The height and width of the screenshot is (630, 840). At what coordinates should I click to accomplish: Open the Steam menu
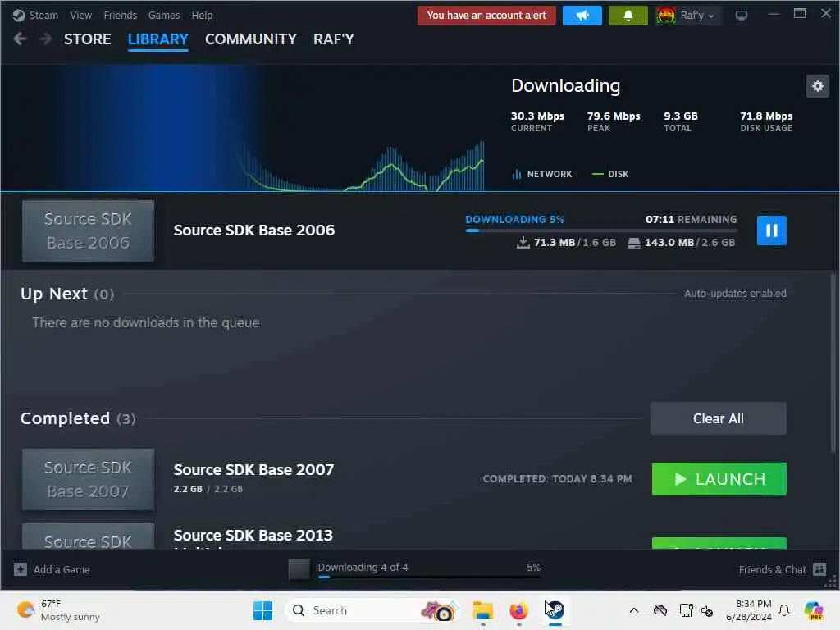[x=43, y=16]
